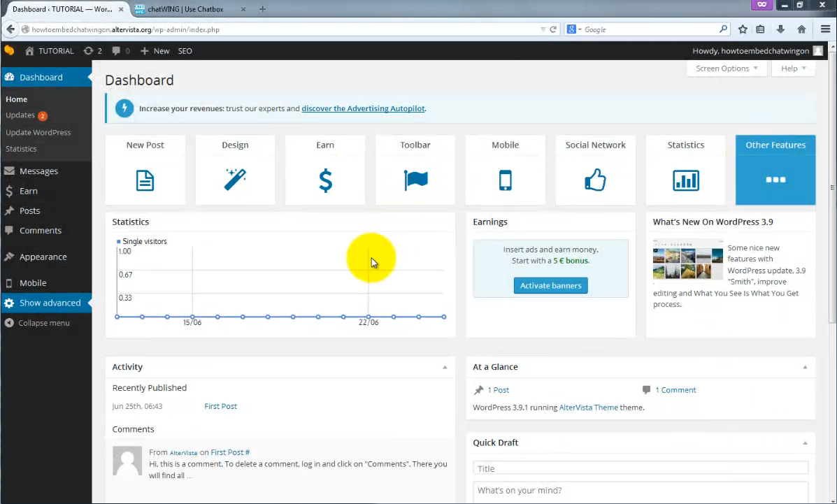
Task: Collapse the sidebar menu
Action: pyautogui.click(x=37, y=323)
